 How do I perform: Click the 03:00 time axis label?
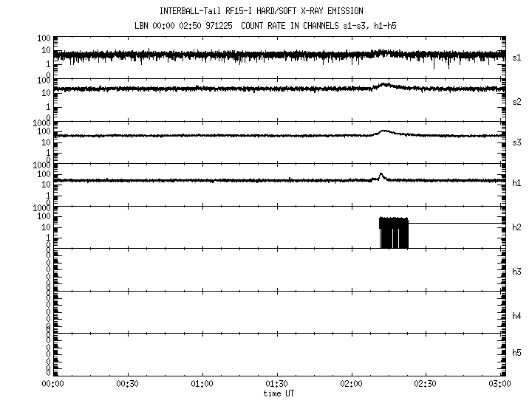coord(499,384)
